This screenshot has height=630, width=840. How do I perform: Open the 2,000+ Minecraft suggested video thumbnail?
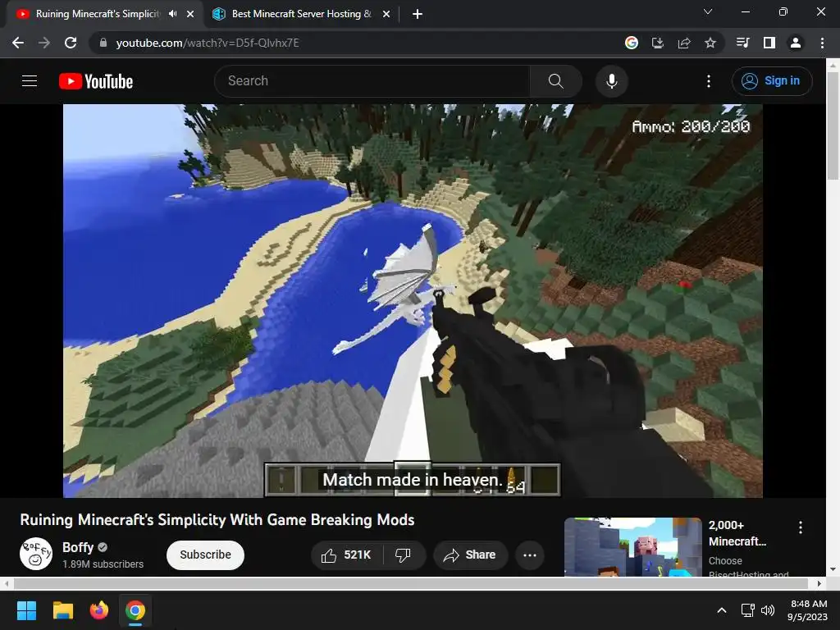[x=632, y=547]
